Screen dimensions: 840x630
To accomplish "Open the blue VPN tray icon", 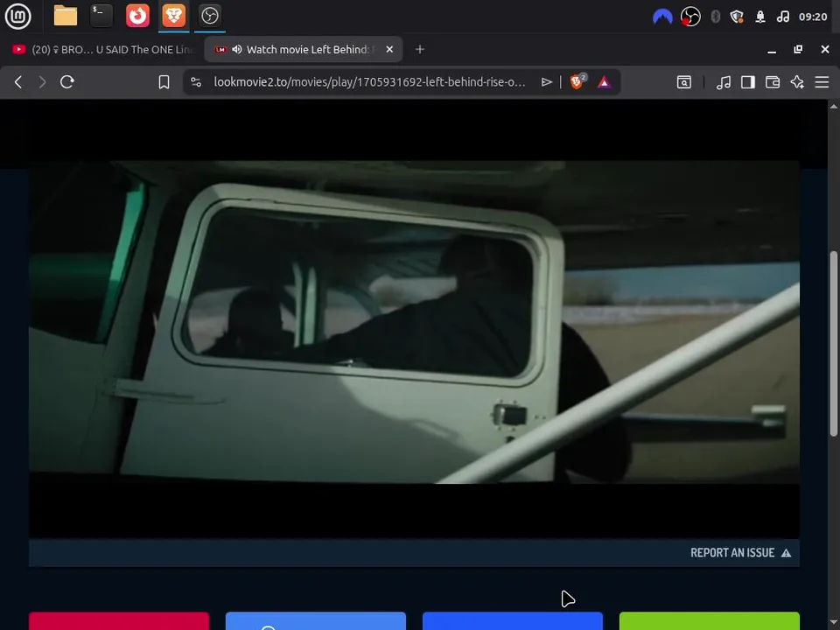I will click(x=662, y=17).
